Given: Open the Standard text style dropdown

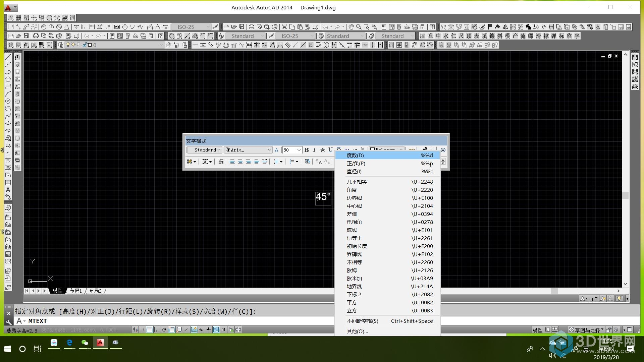Looking at the screenshot, I should point(205,150).
